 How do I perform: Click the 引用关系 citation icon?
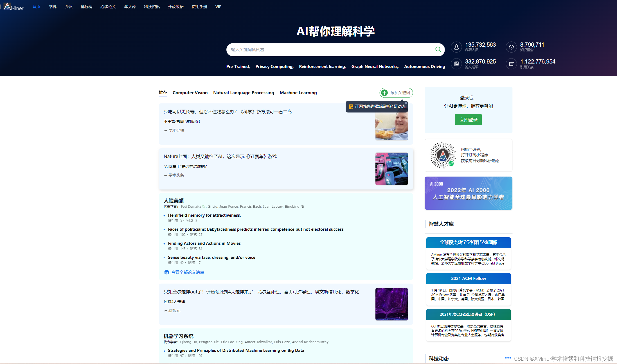point(511,64)
